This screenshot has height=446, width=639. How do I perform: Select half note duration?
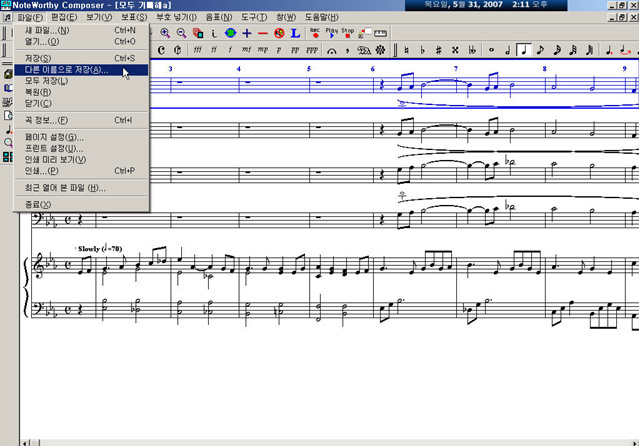point(508,50)
